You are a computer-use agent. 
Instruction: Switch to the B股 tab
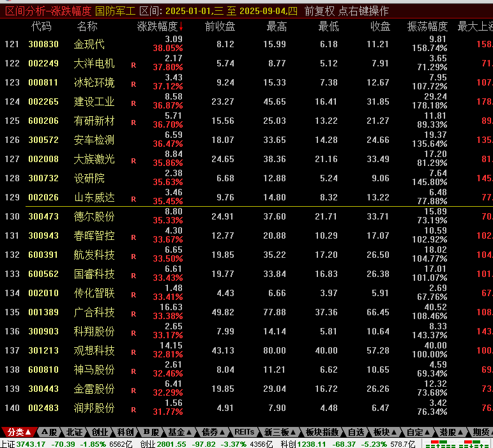click(151, 432)
